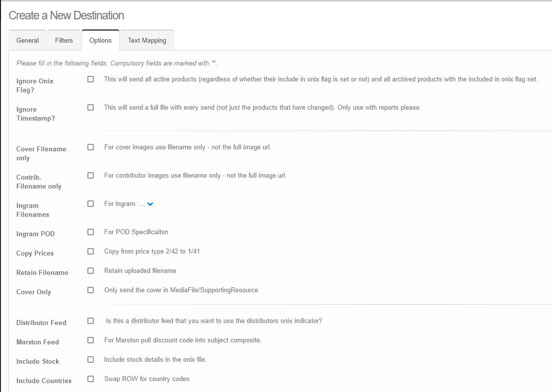Enable Contrib. Filename only checkbox

pos(90,175)
